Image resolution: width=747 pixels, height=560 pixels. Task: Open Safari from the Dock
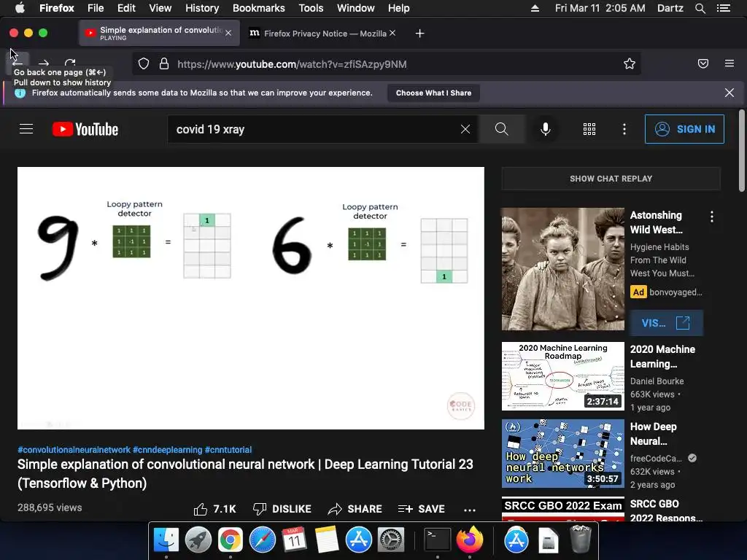[x=262, y=540]
